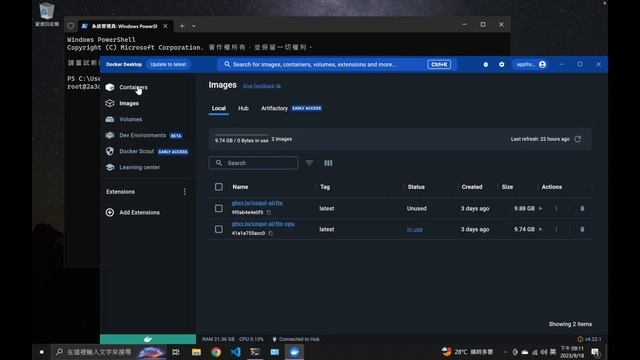
Task: Open Visual Studio Code from taskbar
Action: point(236,352)
